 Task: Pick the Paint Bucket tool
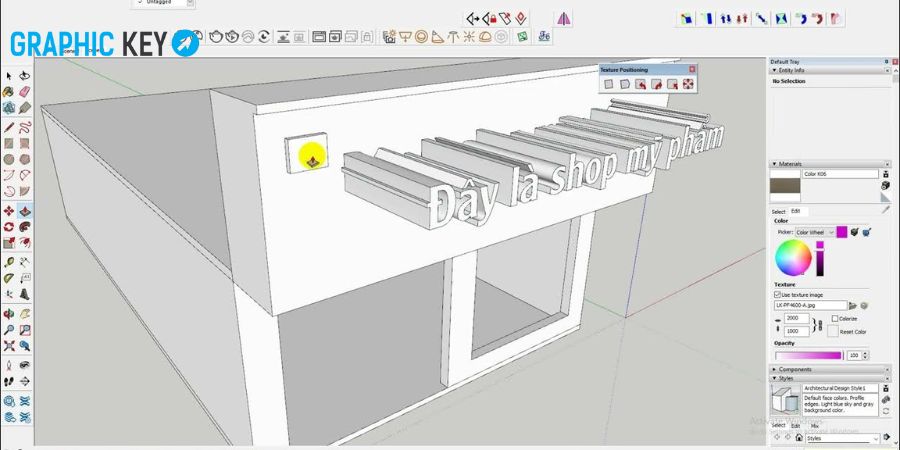[x=9, y=91]
